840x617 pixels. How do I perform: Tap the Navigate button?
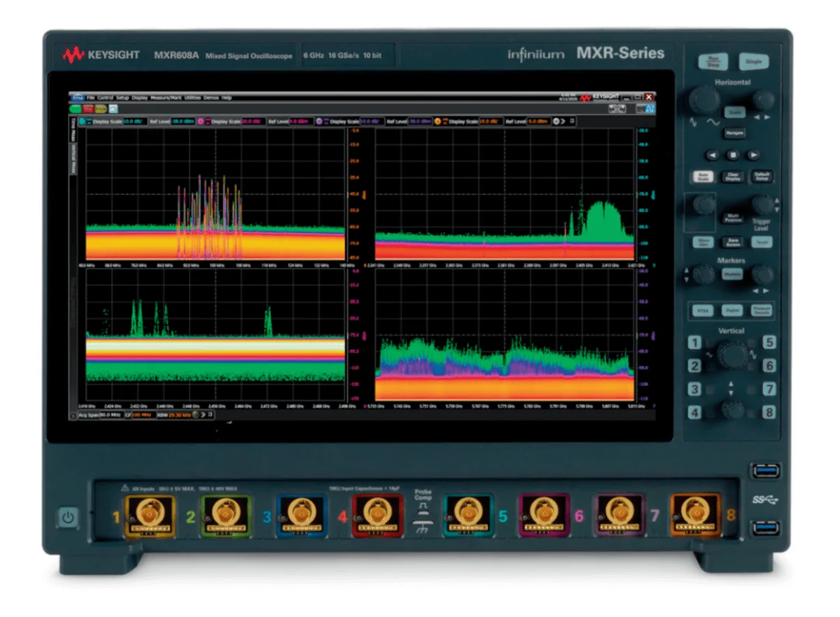coord(735,132)
